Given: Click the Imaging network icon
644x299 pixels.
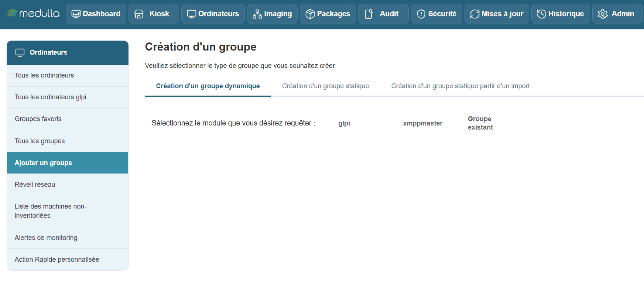Looking at the screenshot, I should click(257, 14).
